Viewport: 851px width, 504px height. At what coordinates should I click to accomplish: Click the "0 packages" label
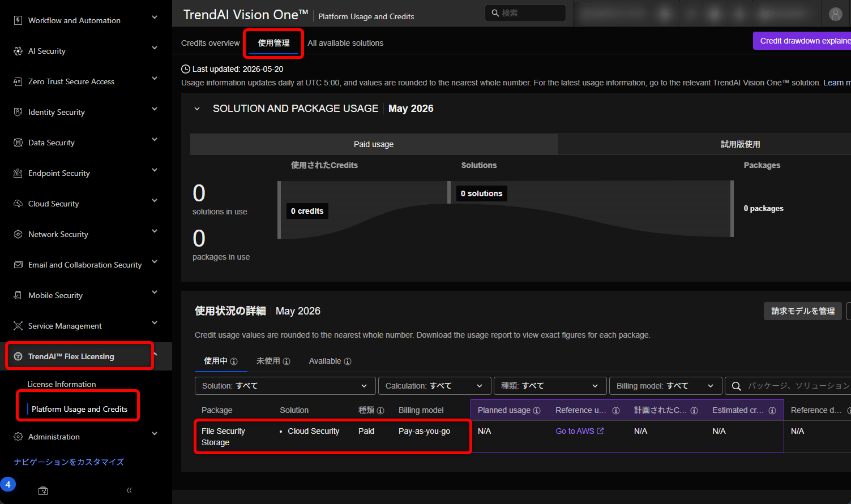[x=764, y=209]
